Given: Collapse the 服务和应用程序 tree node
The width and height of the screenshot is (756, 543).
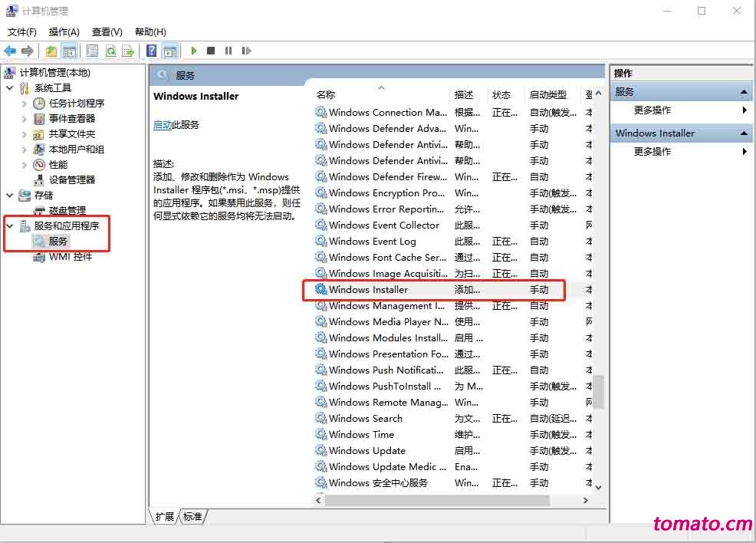Looking at the screenshot, I should click(x=10, y=225).
